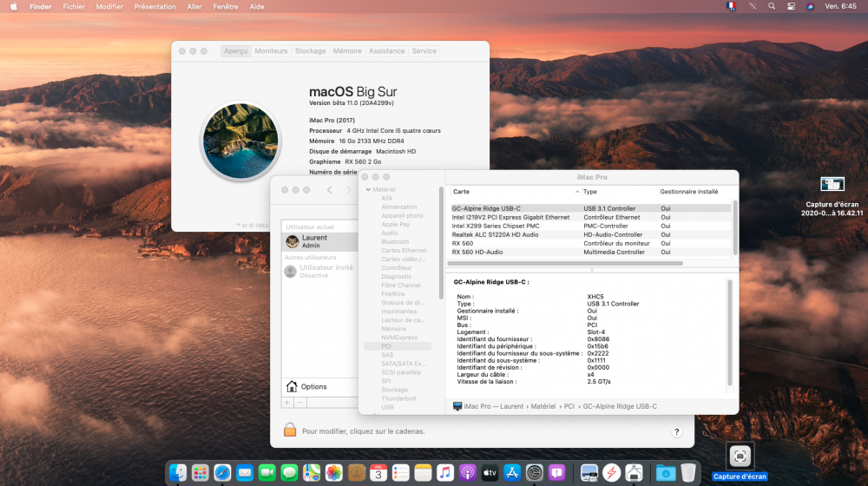
Task: Select NVMExpress in hardware sidebar
Action: [399, 338]
